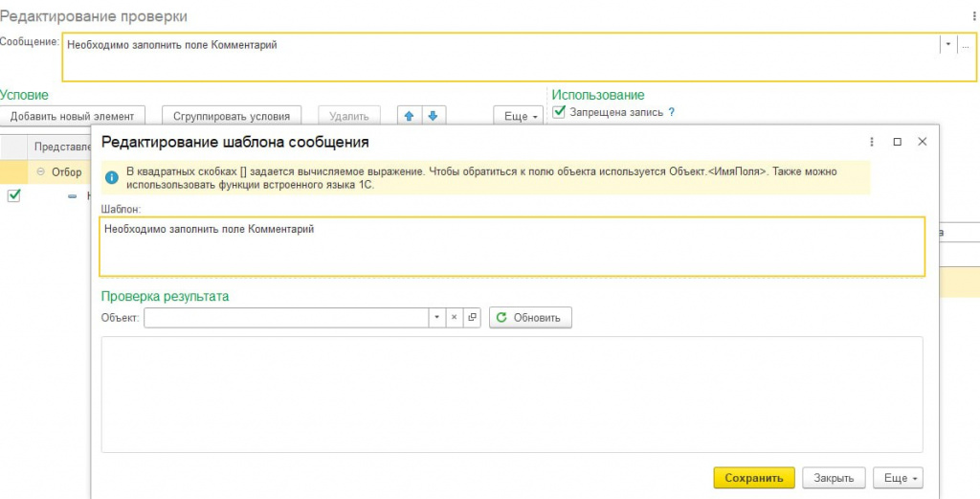
Task: Open the Еще menu in dialog footer
Action: point(898,477)
